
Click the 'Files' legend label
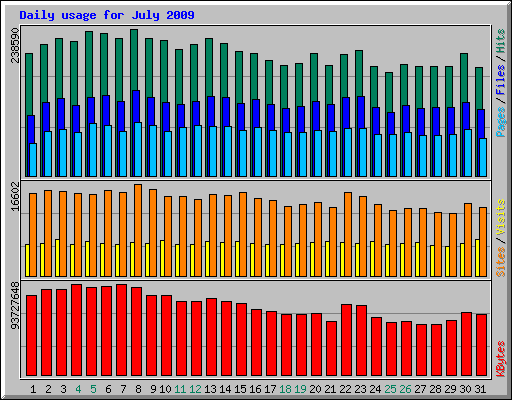click(501, 80)
